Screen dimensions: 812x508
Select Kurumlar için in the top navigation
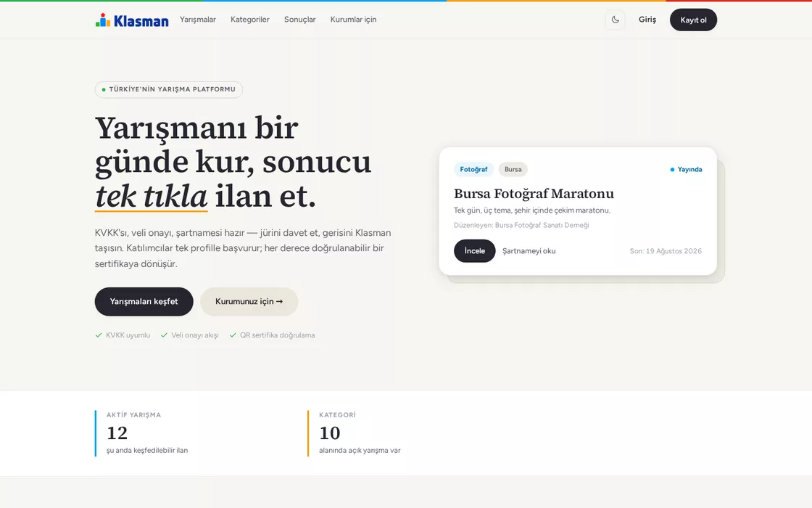coord(354,20)
